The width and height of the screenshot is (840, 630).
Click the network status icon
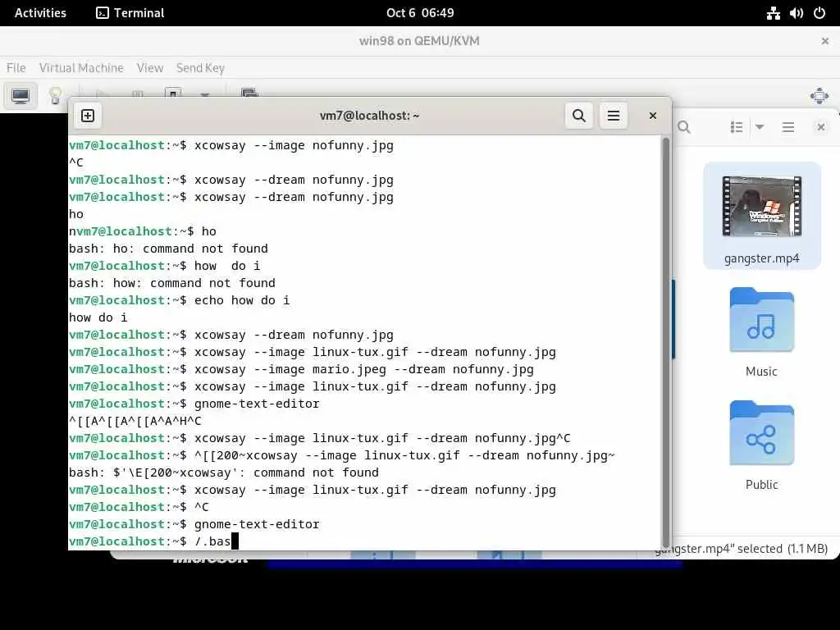pos(773,13)
